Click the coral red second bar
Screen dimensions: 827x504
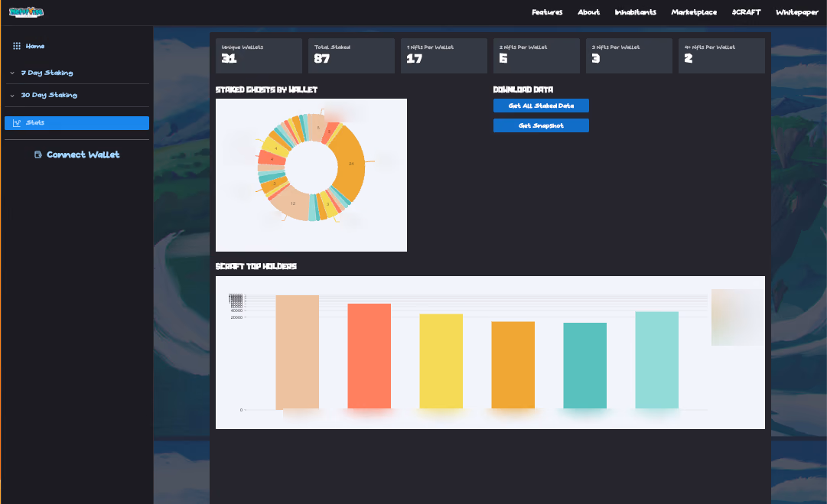coord(370,356)
